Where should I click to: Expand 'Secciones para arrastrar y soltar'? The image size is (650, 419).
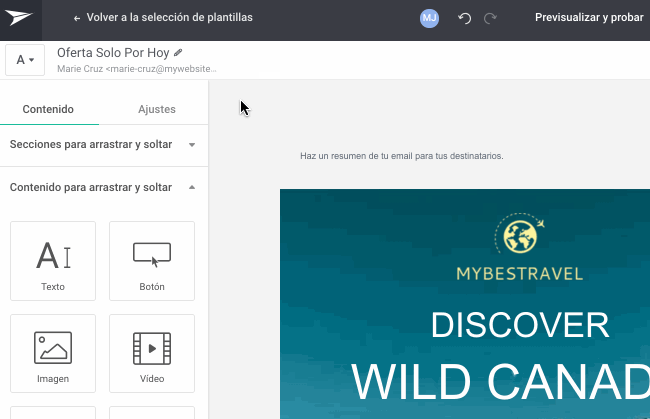[104, 145]
